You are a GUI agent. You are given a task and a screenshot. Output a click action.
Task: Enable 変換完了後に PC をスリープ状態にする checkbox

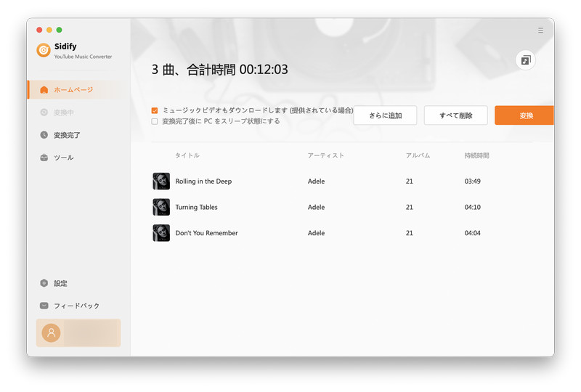point(155,121)
